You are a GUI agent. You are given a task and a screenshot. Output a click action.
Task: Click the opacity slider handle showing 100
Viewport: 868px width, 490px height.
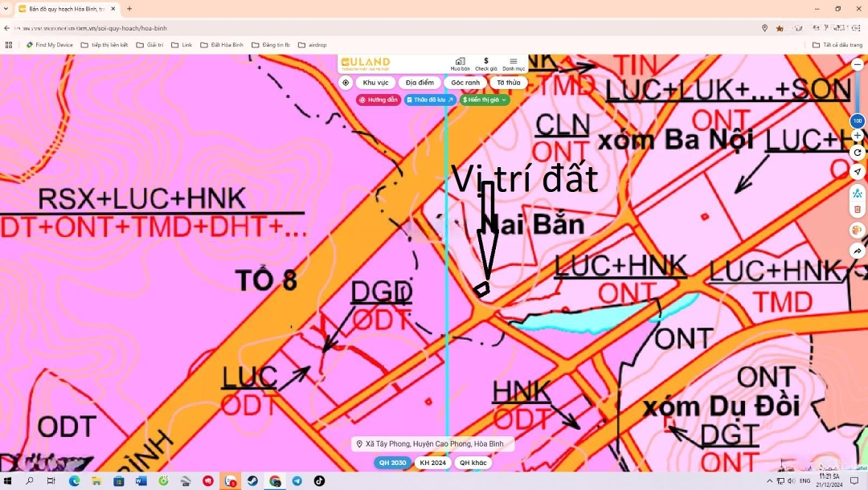[x=858, y=120]
